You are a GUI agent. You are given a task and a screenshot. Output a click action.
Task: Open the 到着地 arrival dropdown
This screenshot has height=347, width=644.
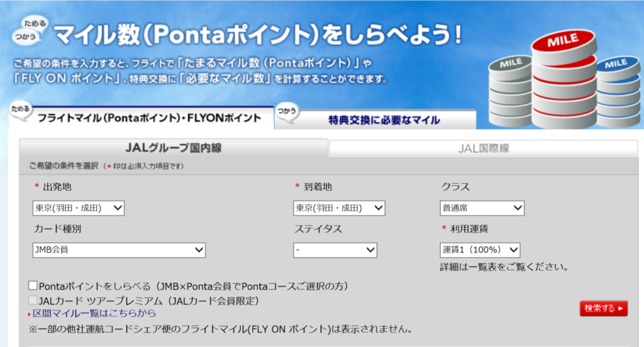pyautogui.click(x=339, y=208)
